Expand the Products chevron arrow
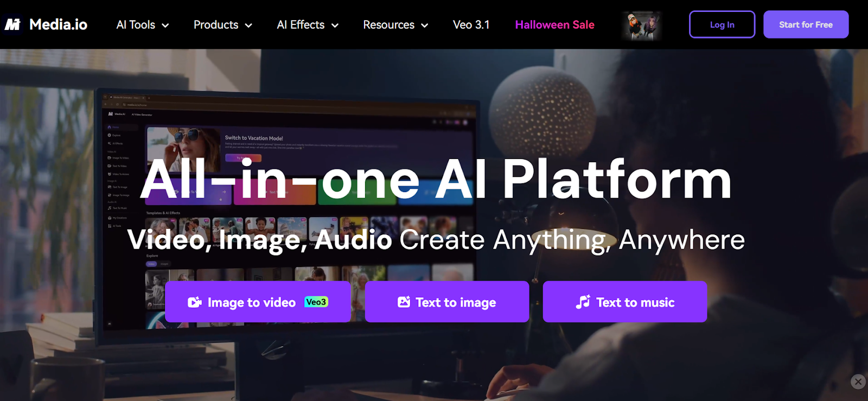This screenshot has width=868, height=401. click(248, 26)
